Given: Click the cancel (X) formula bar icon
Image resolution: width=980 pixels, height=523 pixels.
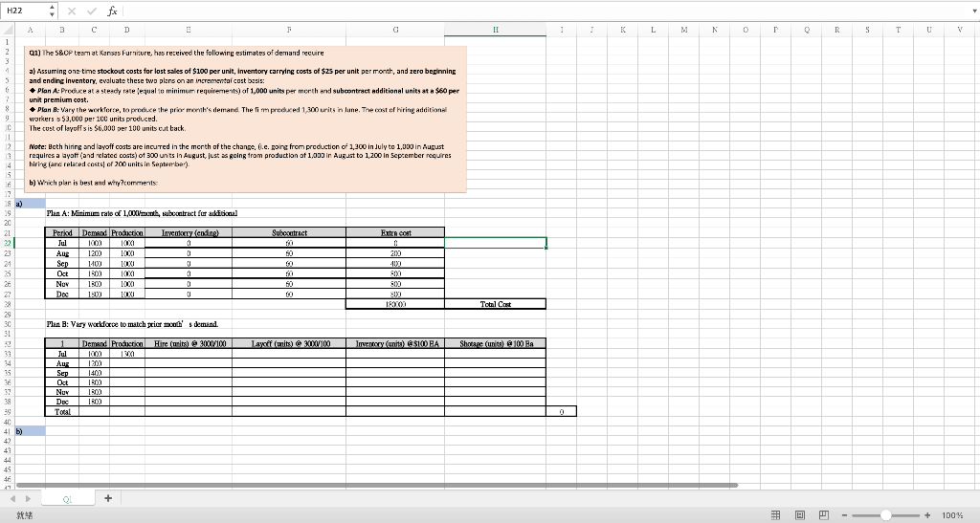Looking at the screenshot, I should pos(72,11).
